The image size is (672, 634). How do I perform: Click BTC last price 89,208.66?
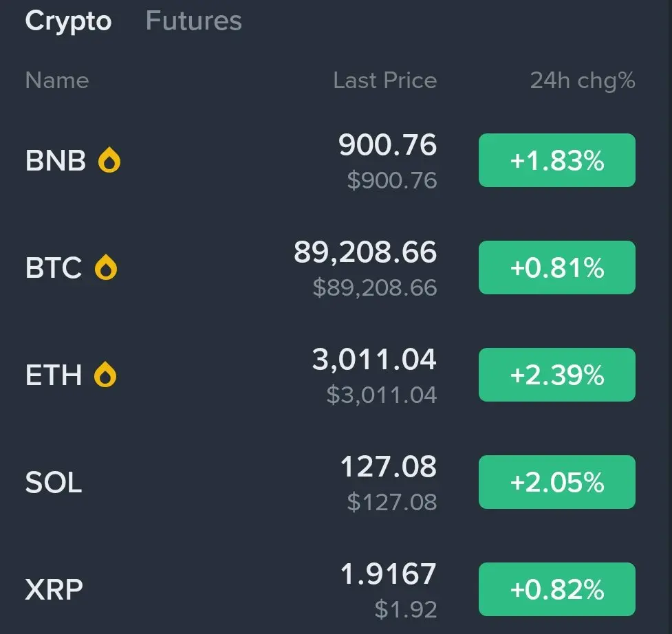365,253
